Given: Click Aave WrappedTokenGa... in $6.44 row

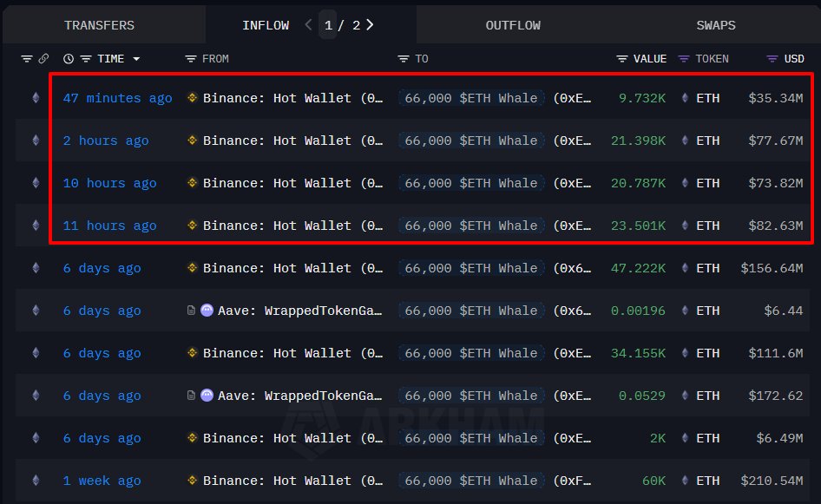Looking at the screenshot, I should tap(299, 311).
